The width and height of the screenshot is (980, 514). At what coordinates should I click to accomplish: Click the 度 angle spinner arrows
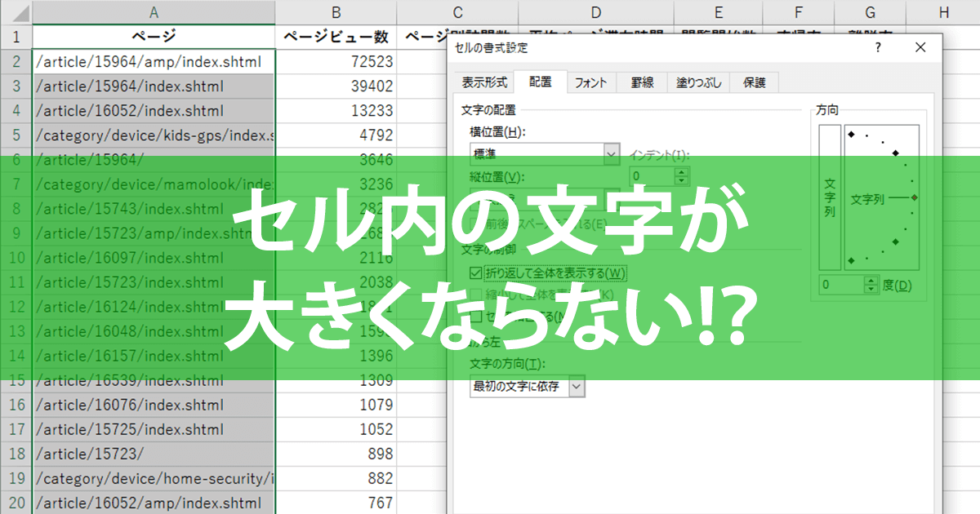(871, 285)
